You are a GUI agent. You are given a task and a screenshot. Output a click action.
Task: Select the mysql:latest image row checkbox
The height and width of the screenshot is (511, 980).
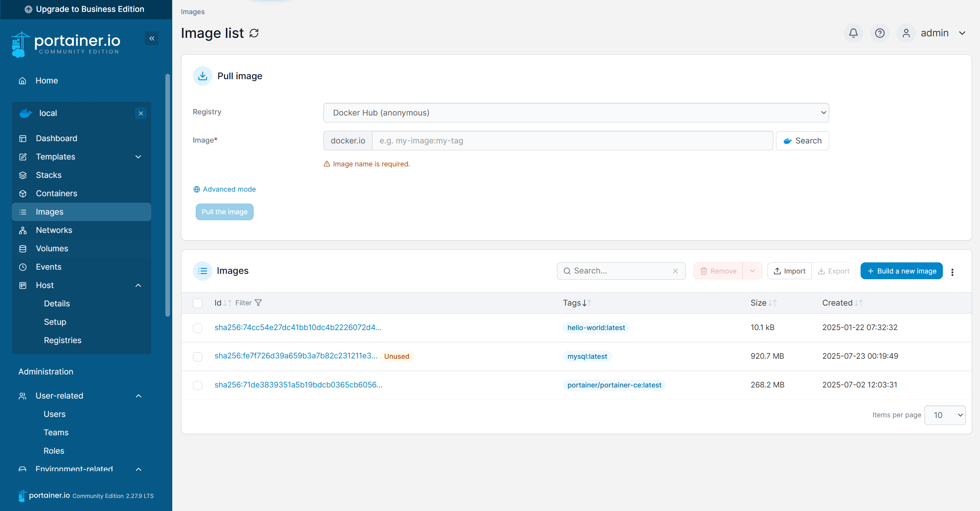click(x=198, y=356)
